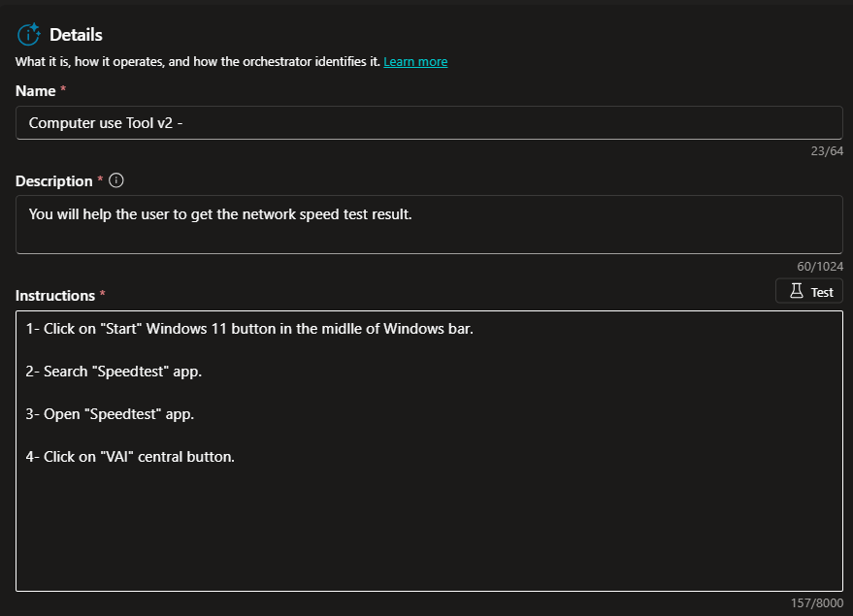Click the network speed test description text

[220, 214]
